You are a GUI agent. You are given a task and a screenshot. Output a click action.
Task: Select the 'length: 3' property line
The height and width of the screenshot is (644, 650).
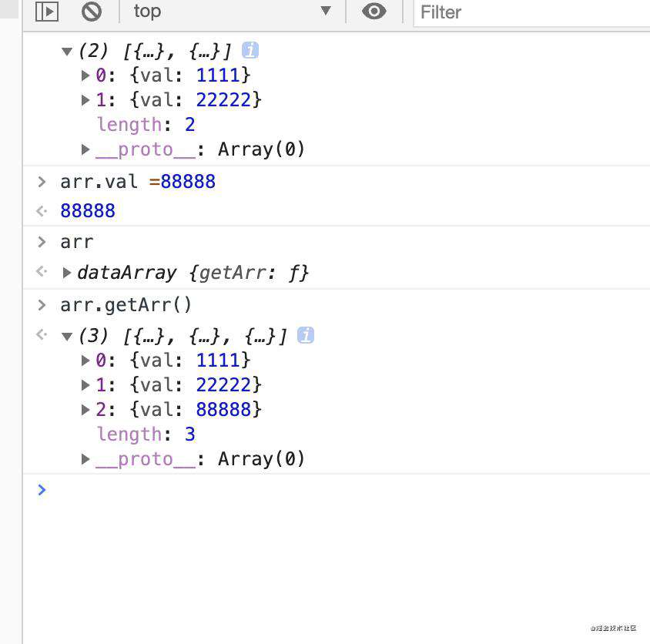click(146, 434)
